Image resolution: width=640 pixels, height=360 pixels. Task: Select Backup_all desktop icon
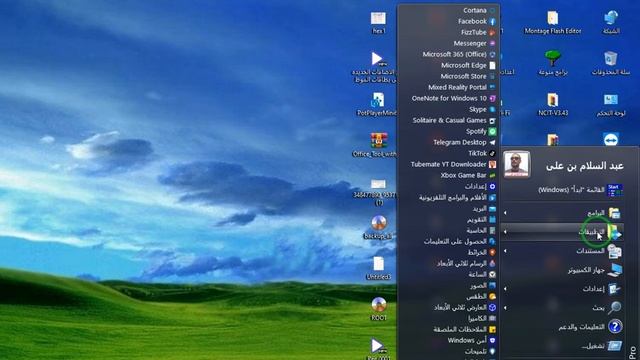point(379,227)
